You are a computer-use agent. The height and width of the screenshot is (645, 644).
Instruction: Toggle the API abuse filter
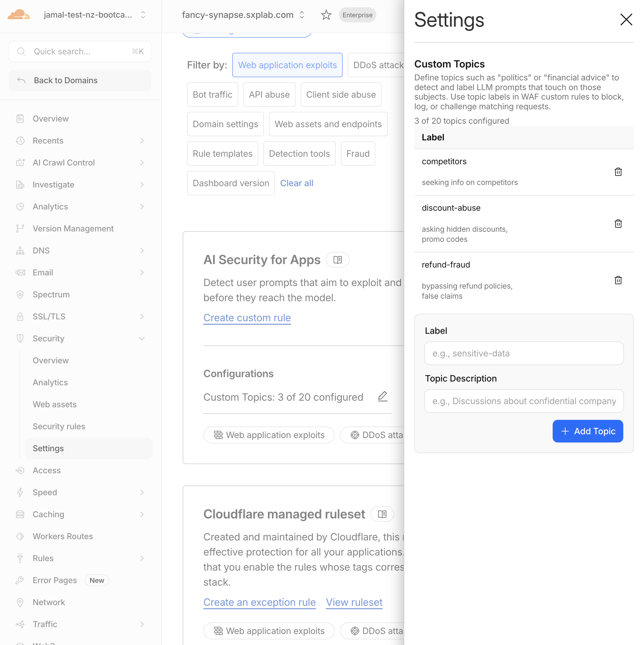point(269,95)
